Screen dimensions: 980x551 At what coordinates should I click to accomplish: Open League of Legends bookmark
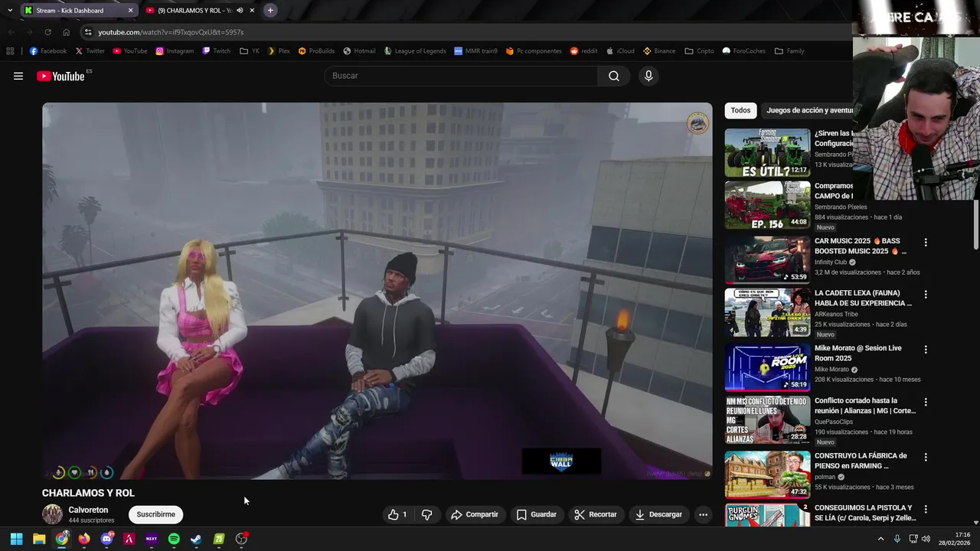[414, 51]
